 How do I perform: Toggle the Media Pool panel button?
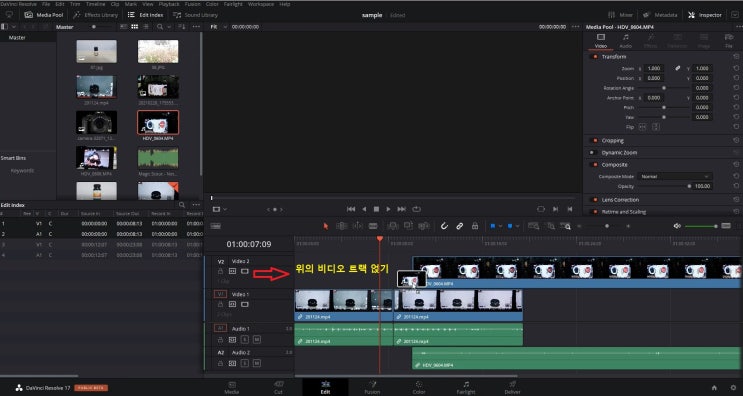pos(44,15)
